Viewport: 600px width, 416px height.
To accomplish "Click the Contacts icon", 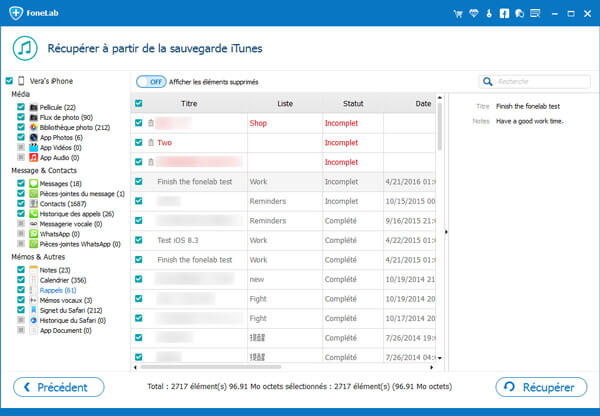I will click(34, 204).
